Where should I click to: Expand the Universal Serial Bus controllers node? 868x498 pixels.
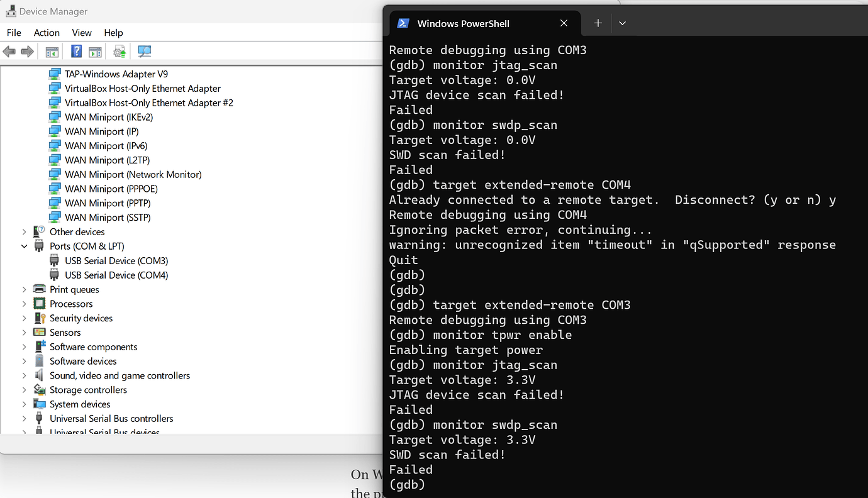[25, 419]
